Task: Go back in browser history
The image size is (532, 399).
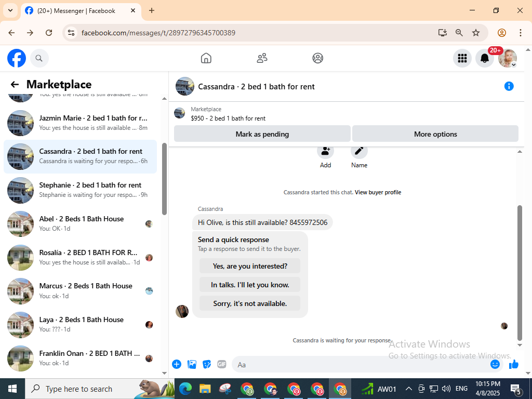Action: (11, 33)
